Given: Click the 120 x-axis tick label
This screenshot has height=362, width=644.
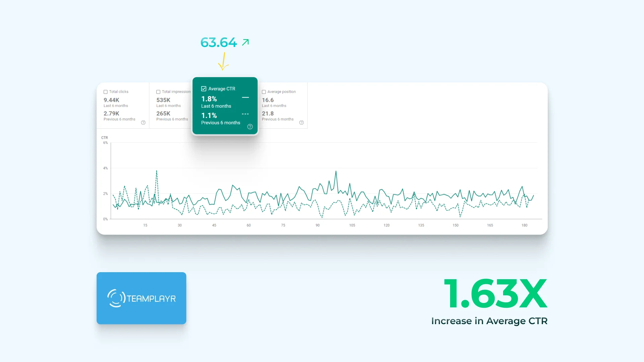Looking at the screenshot, I should [387, 225].
